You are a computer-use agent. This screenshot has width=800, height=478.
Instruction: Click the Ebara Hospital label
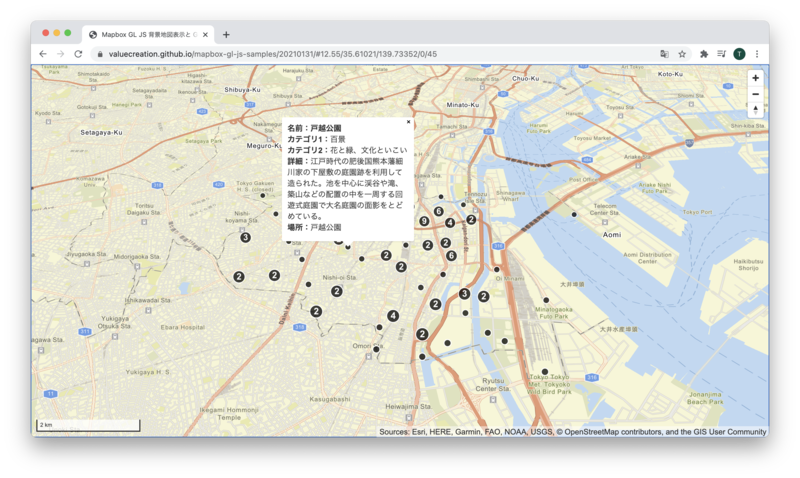(183, 327)
